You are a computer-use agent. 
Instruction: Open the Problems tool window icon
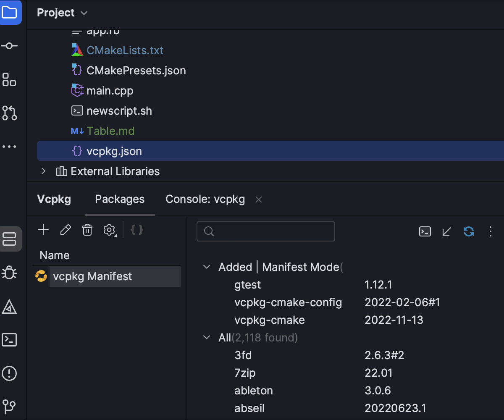[9, 373]
